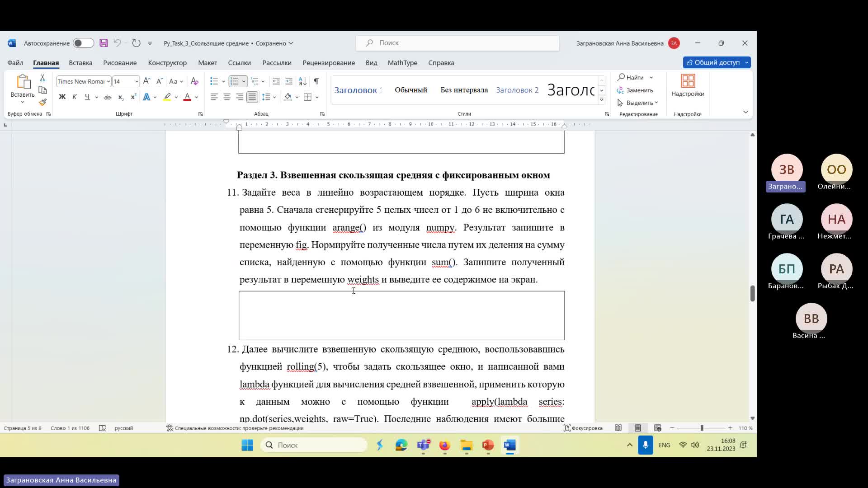Sort text alphabetically icon
Viewport: 868px width, 488px height.
302,81
